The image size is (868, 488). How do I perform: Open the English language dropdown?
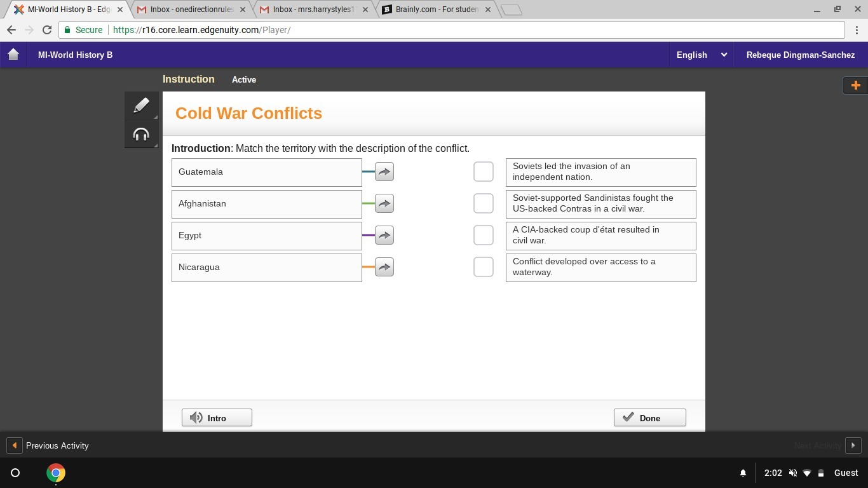(702, 55)
